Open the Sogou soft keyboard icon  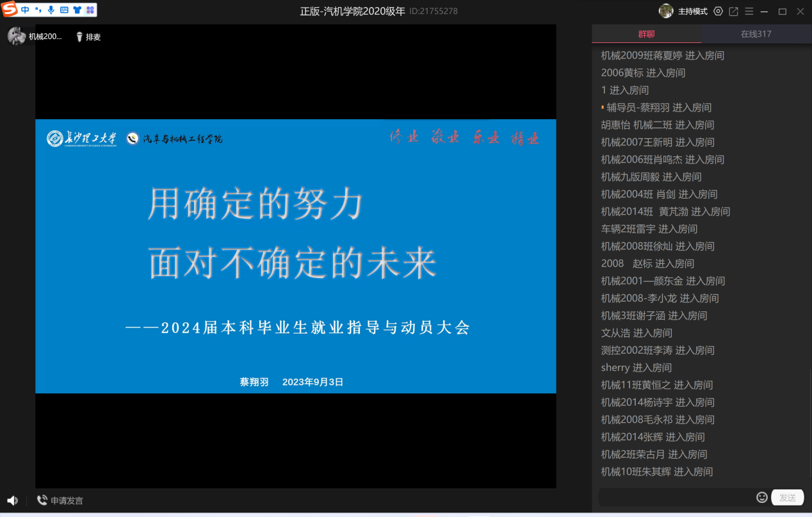64,10
